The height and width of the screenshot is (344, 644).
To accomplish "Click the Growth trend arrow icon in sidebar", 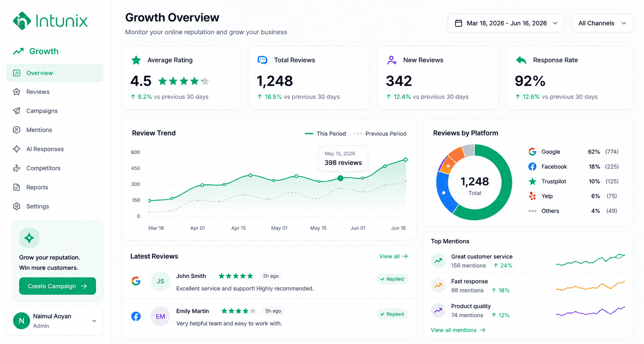I will 18,51.
